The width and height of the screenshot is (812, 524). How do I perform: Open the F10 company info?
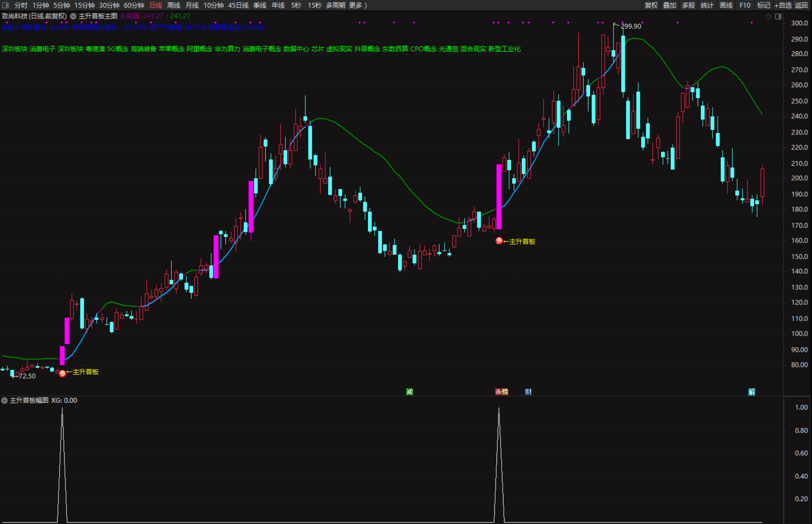tap(745, 5)
